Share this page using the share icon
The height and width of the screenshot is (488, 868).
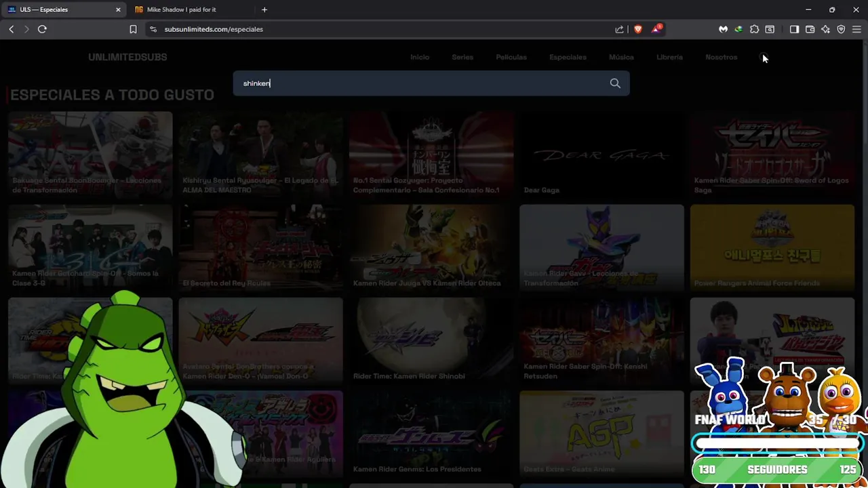click(619, 29)
